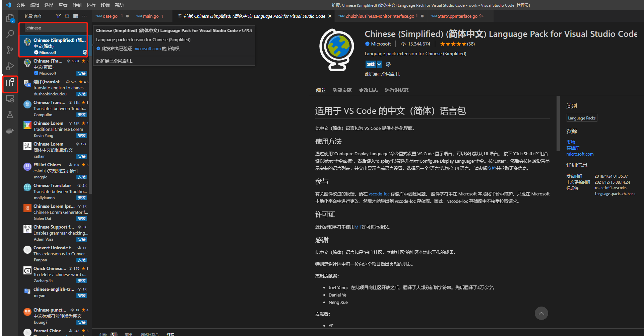This screenshot has width=644, height=336.
Task: Open the 运行 (Run) menu
Action: pos(91,5)
